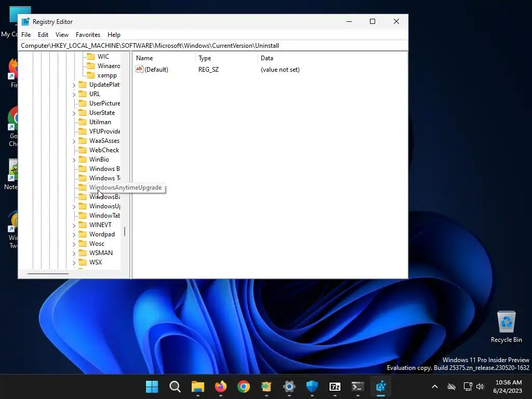Viewport: 532px width, 399px height.
Task: Open Windows Security shield on taskbar
Action: (312, 387)
